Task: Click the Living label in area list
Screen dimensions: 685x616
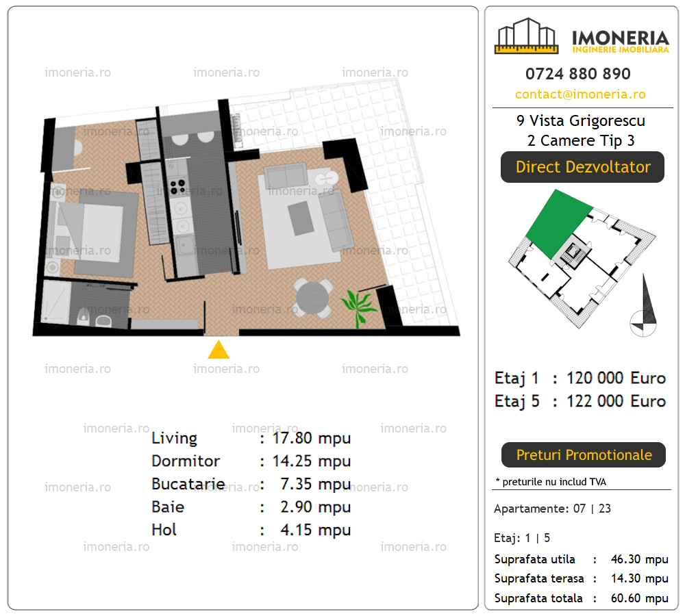Action: pos(174,438)
